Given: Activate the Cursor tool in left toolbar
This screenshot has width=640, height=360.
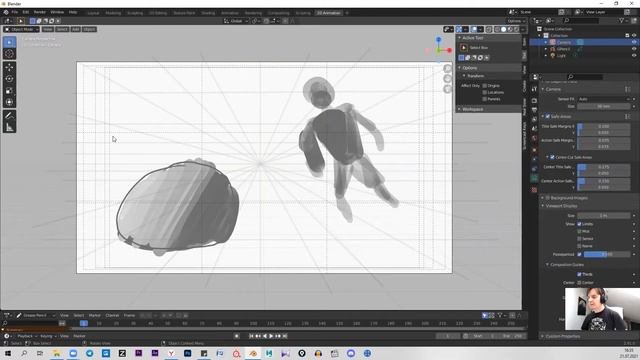Looking at the screenshot, I should tap(10, 54).
